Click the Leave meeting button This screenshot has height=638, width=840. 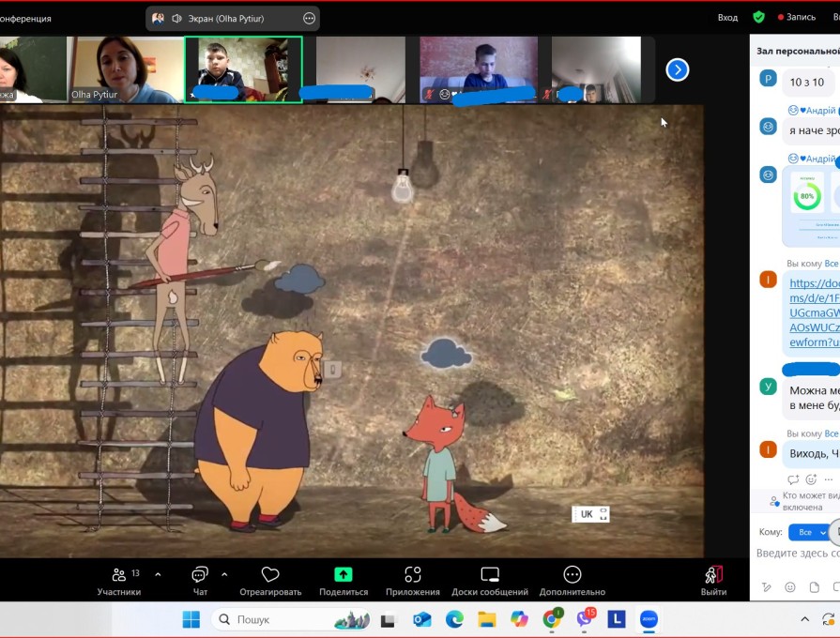pyautogui.click(x=713, y=581)
